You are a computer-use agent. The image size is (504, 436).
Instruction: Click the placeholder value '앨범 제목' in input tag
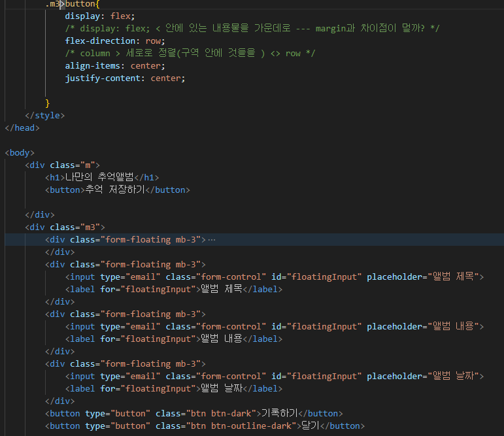453,277
